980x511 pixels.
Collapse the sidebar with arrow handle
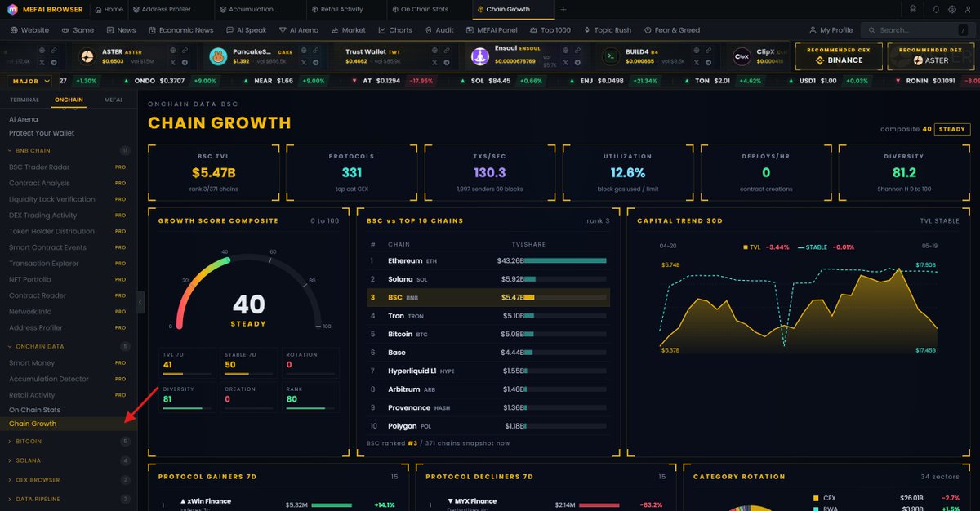pyautogui.click(x=140, y=302)
